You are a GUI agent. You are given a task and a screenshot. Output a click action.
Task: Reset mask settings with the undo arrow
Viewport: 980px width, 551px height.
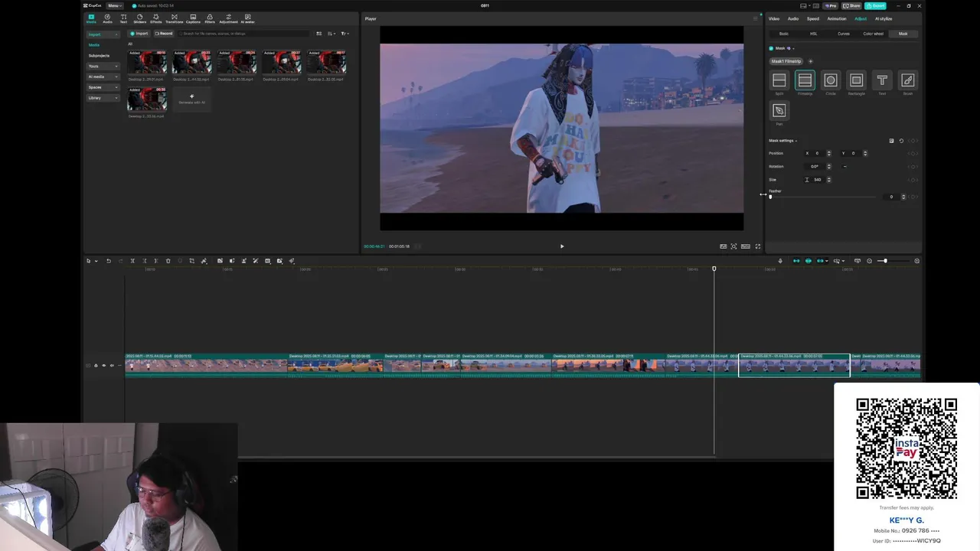901,141
